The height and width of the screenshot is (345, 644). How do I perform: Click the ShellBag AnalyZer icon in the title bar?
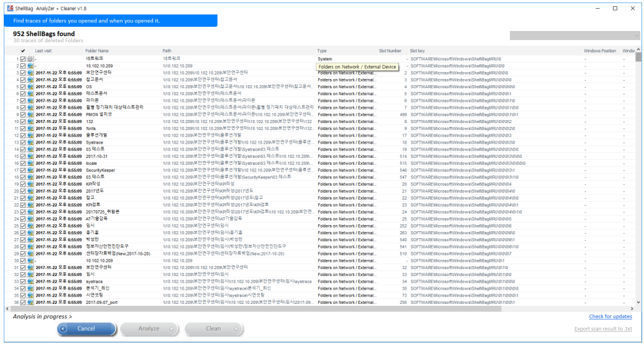9,8
